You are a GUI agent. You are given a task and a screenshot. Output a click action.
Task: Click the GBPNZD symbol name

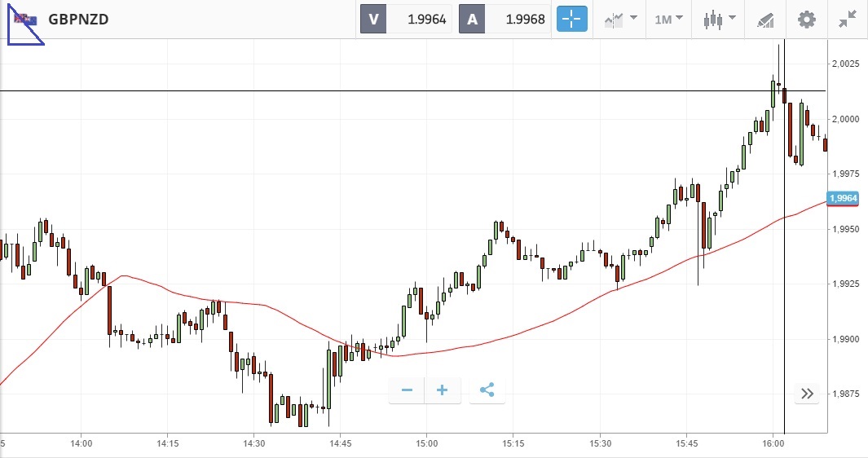(x=78, y=20)
